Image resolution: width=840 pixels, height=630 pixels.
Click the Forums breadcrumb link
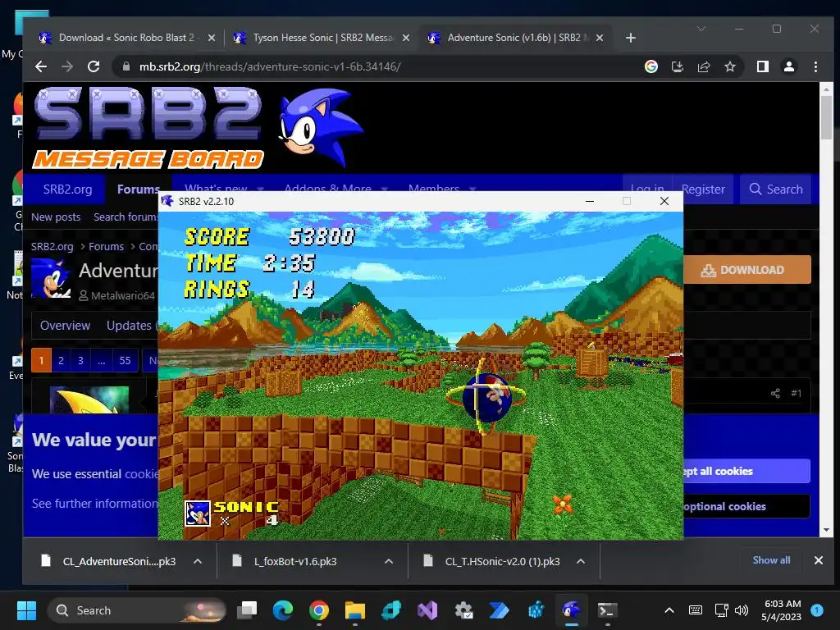click(x=106, y=246)
